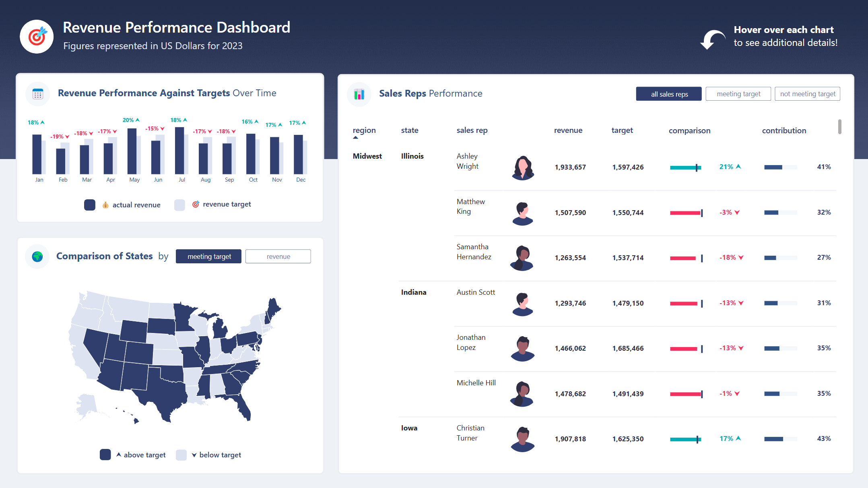
Task: Filter to 'meeting target' sales reps
Action: 738,94
